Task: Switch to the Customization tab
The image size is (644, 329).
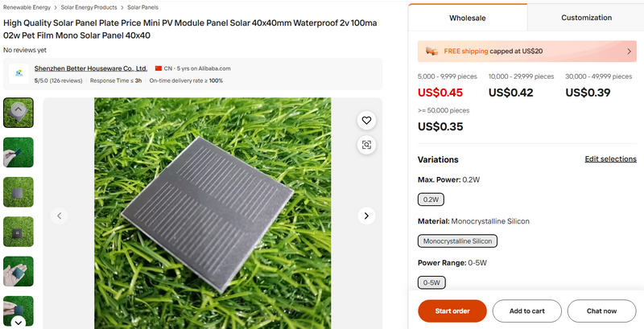Action: tap(586, 17)
